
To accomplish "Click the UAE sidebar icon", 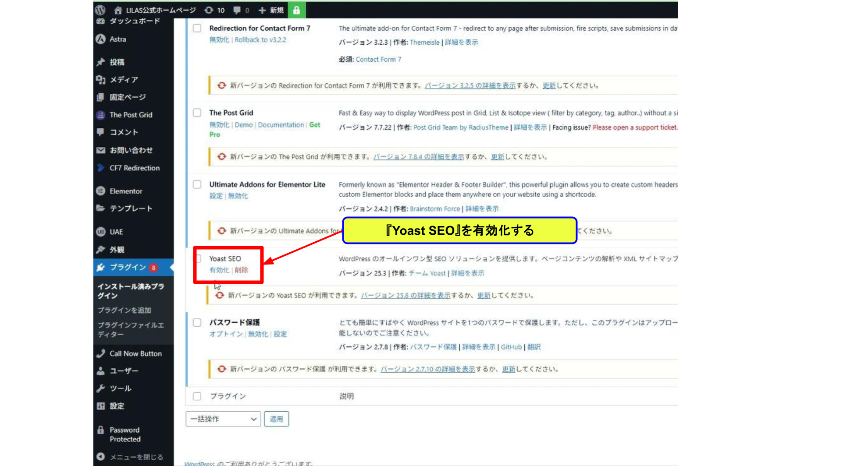I will point(101,232).
